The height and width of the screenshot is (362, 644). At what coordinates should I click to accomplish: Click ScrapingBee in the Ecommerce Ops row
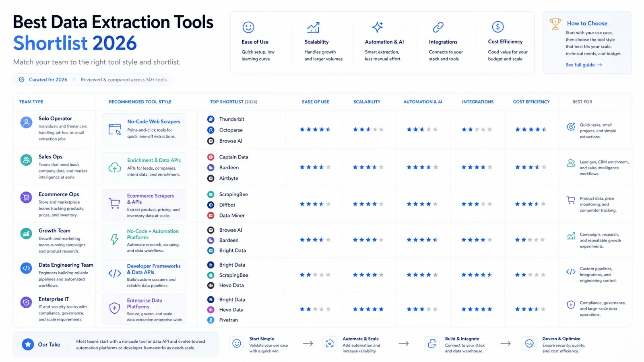[x=233, y=194]
